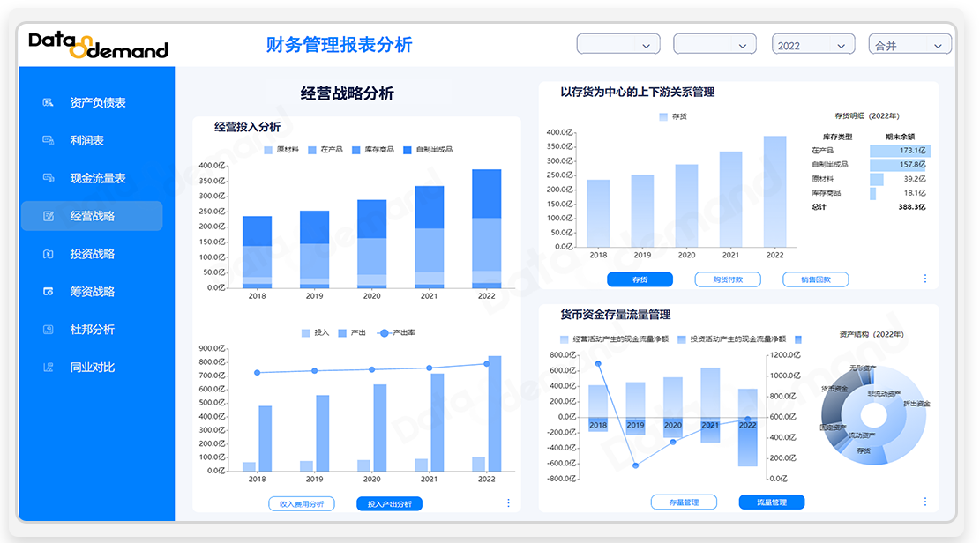The image size is (980, 543).
Task: Toggle 产出率 line legend
Action: [396, 333]
